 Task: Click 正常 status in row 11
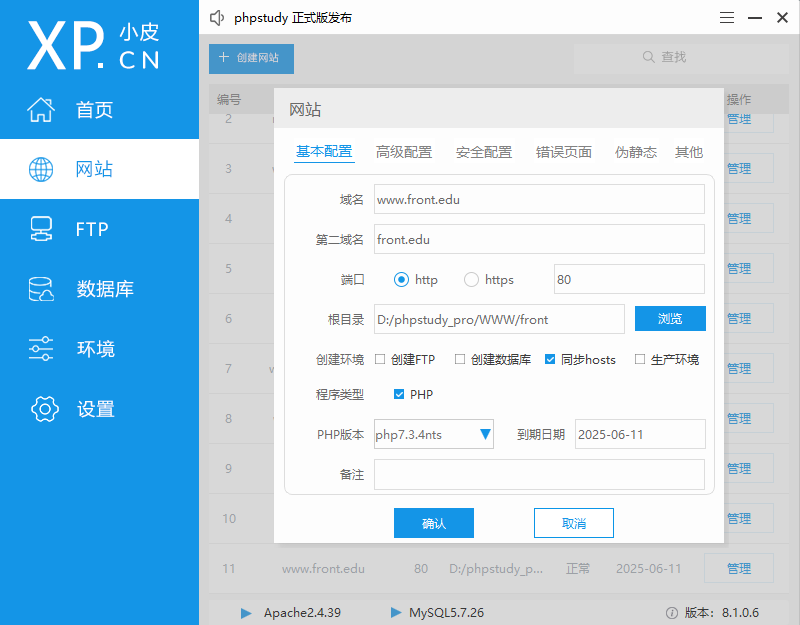click(x=578, y=569)
